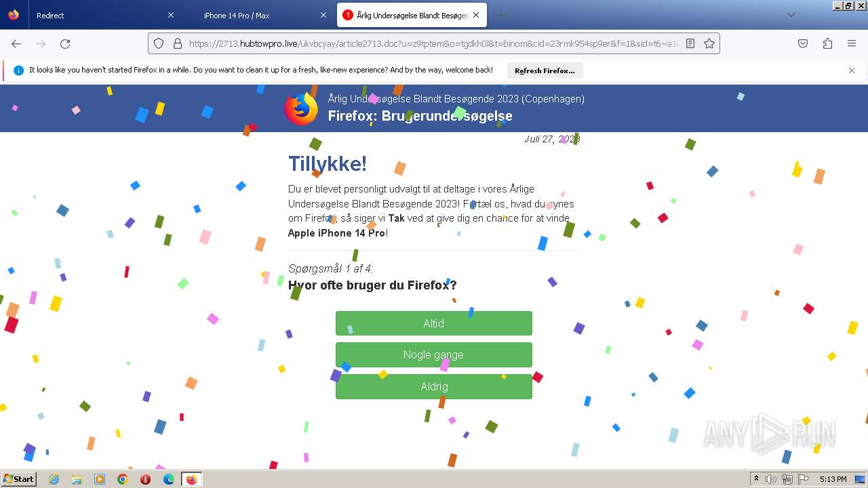Save page to Pocket

pos(803,43)
